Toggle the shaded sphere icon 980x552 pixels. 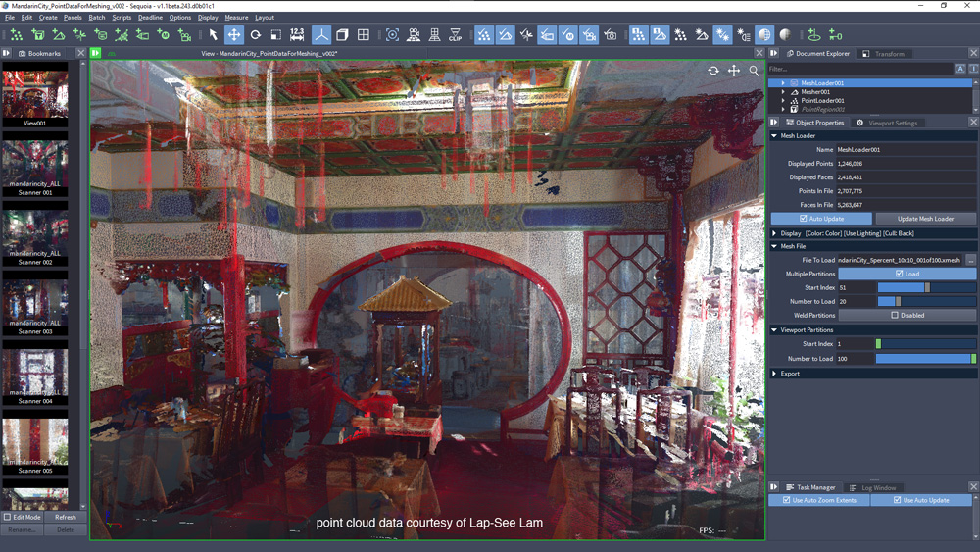pos(785,35)
